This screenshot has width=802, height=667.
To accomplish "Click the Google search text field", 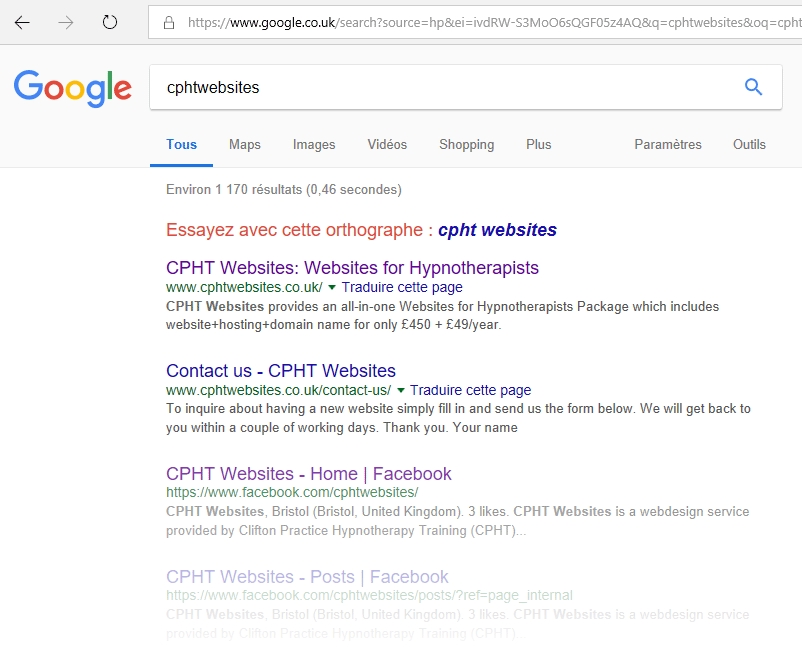I will pos(440,87).
